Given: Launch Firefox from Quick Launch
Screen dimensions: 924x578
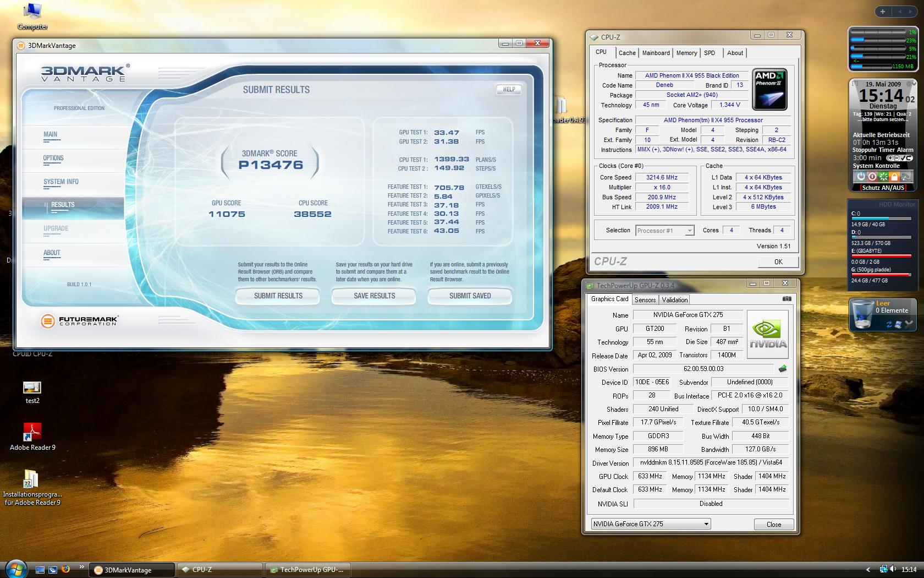Looking at the screenshot, I should tap(65, 570).
